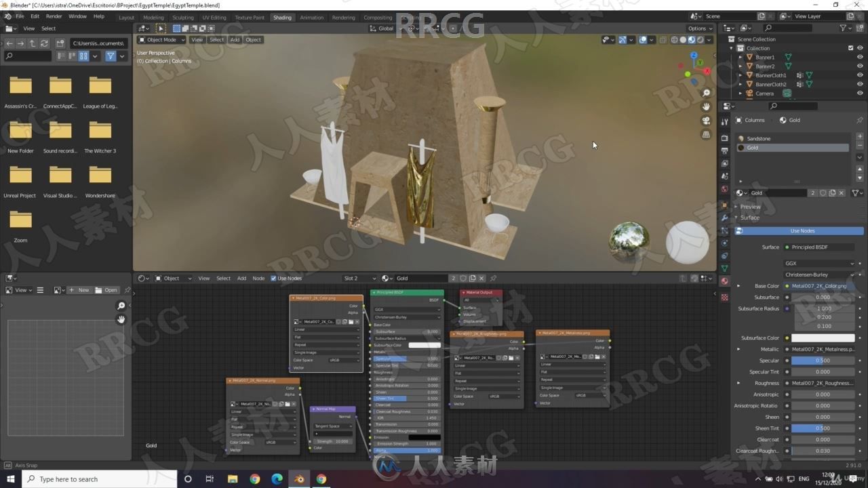The height and width of the screenshot is (488, 868).
Task: Toggle camera view in 3D viewport
Action: 706,121
